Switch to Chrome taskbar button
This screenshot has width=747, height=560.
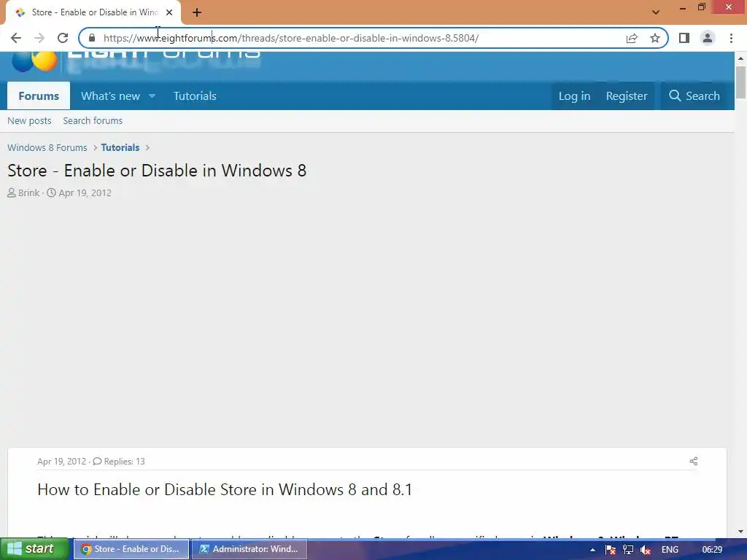(x=131, y=549)
